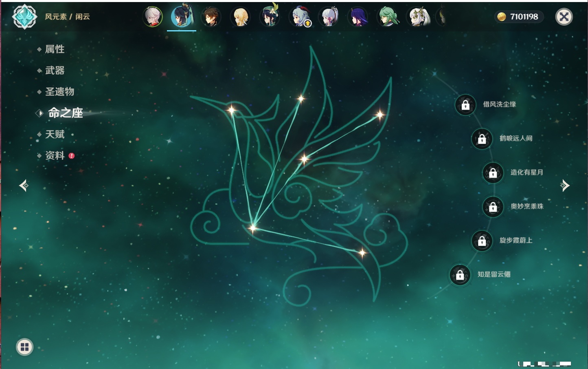588x369 pixels.
Task: Open the grid menu button
Action: point(24,347)
